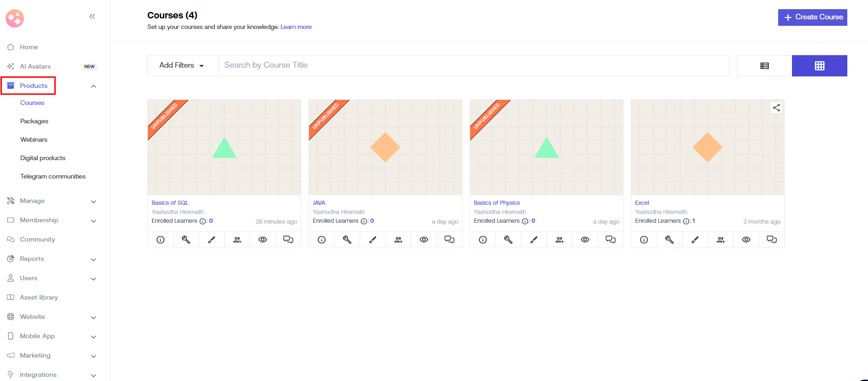This screenshot has height=381, width=868.
Task: Switch to grid view layout
Action: (x=820, y=66)
